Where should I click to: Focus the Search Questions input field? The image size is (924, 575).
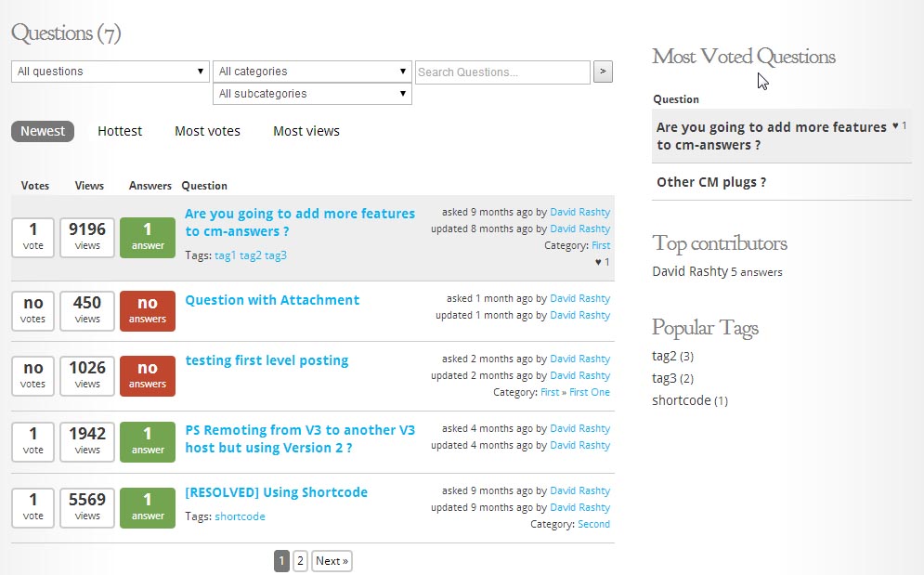(x=502, y=72)
